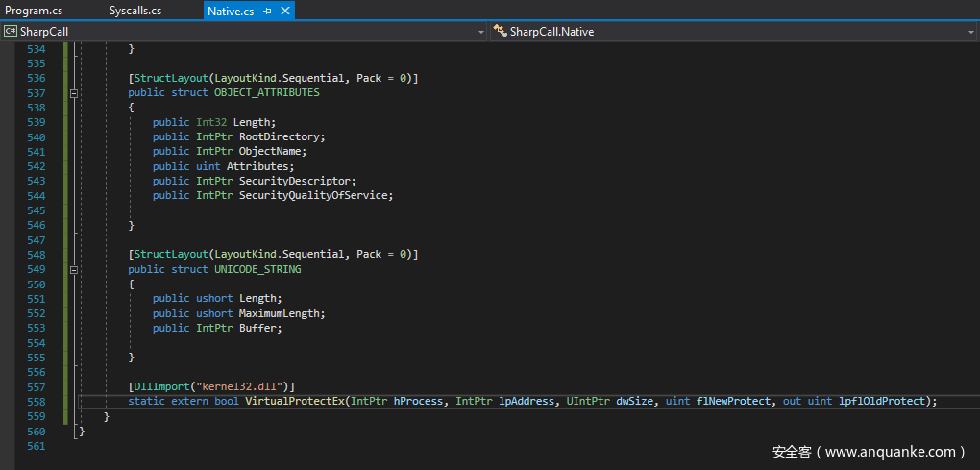Switch to the Syscalls.cs tab
Image resolution: width=980 pixels, height=470 pixels.
(x=135, y=11)
